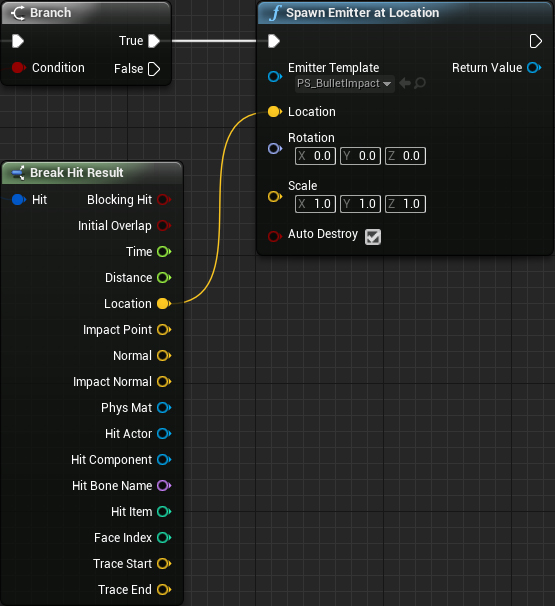Image resolution: width=555 pixels, height=606 pixels.
Task: Click the Auto Destroy input pin
Action: coord(275,236)
